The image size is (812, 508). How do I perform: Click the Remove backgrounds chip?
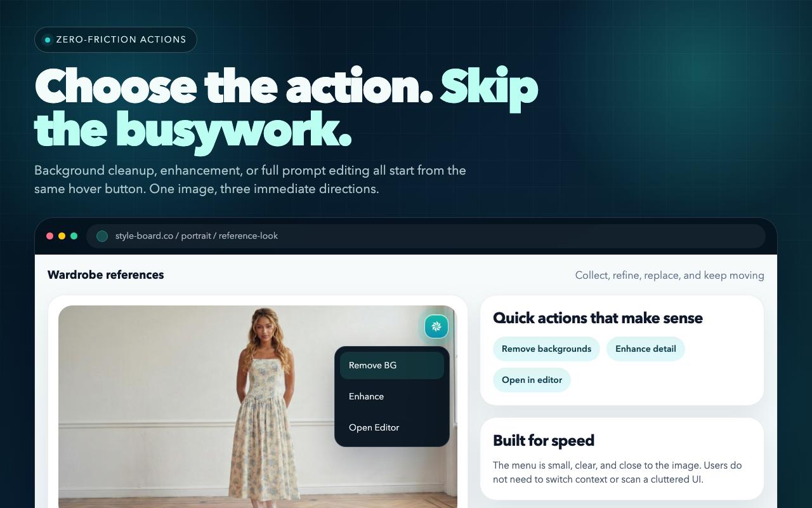546,349
